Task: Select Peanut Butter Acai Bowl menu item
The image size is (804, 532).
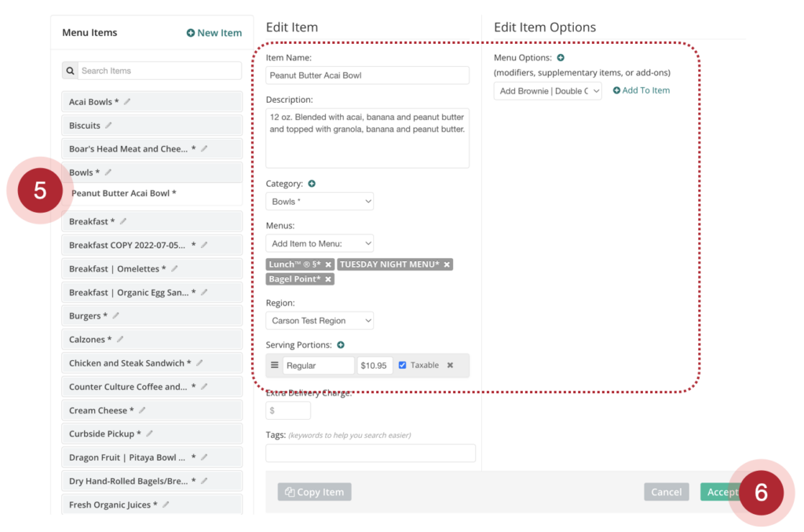Action: (x=124, y=194)
